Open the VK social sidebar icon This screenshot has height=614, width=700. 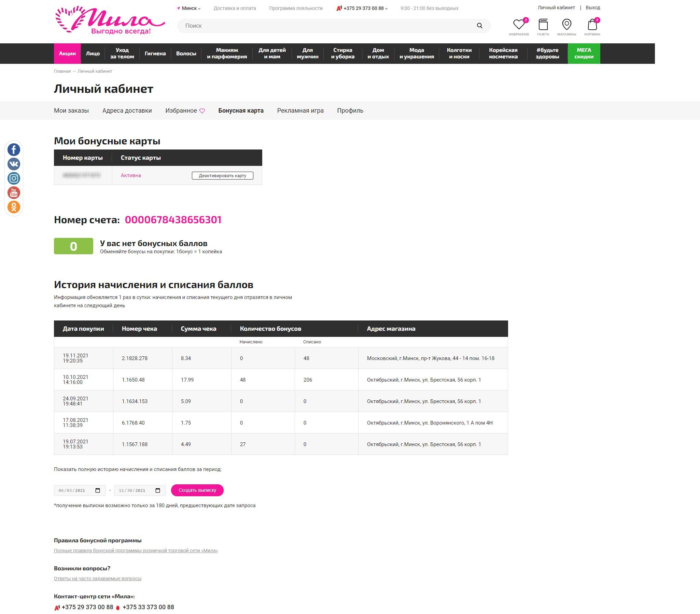14,164
